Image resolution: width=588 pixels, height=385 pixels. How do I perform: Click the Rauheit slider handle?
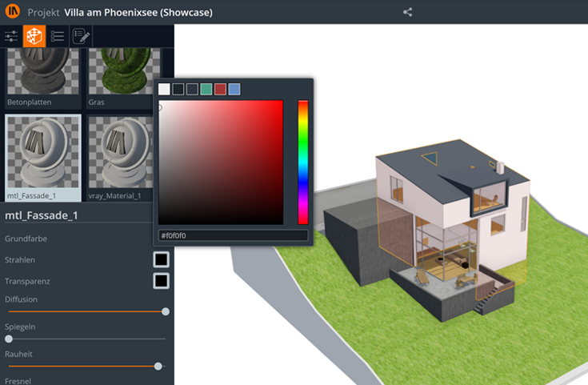(x=158, y=366)
